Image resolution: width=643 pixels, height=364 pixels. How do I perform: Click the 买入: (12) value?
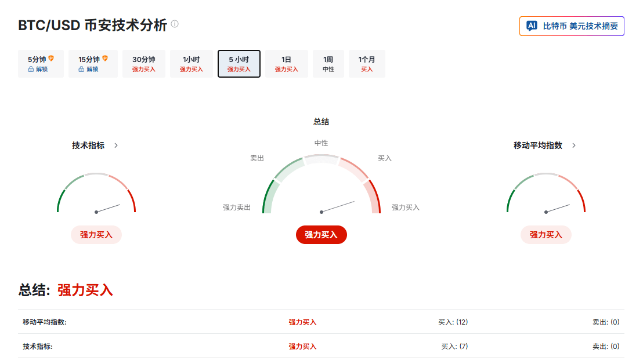[453, 322]
